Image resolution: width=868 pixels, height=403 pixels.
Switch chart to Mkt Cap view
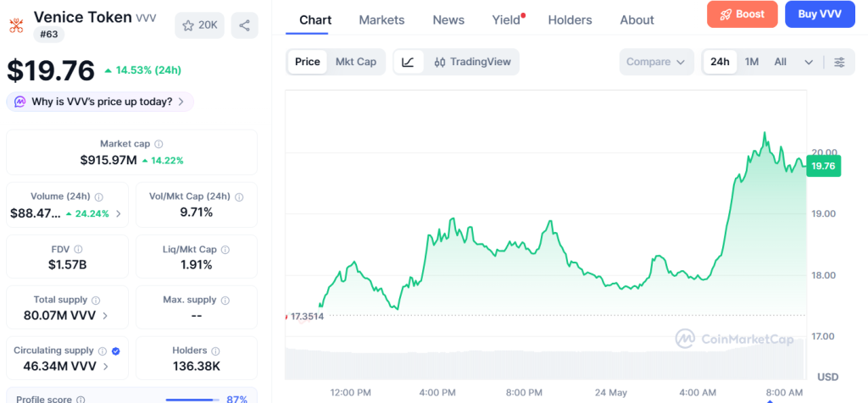356,62
